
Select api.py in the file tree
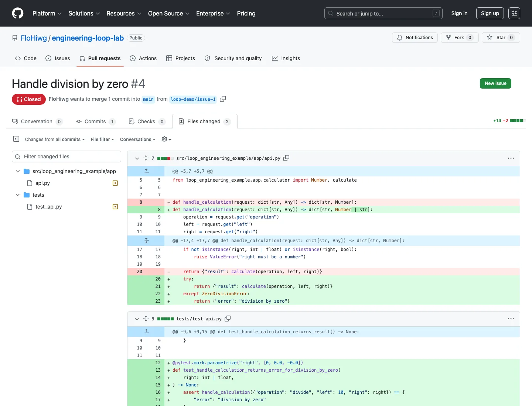point(42,183)
